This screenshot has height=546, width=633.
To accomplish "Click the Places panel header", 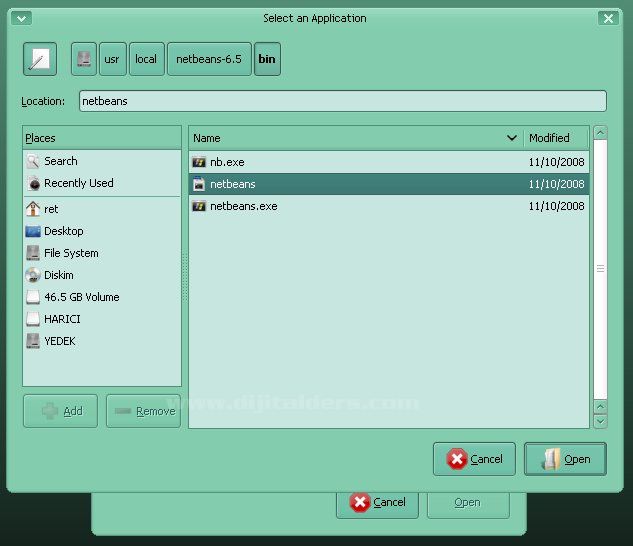I will coord(102,138).
